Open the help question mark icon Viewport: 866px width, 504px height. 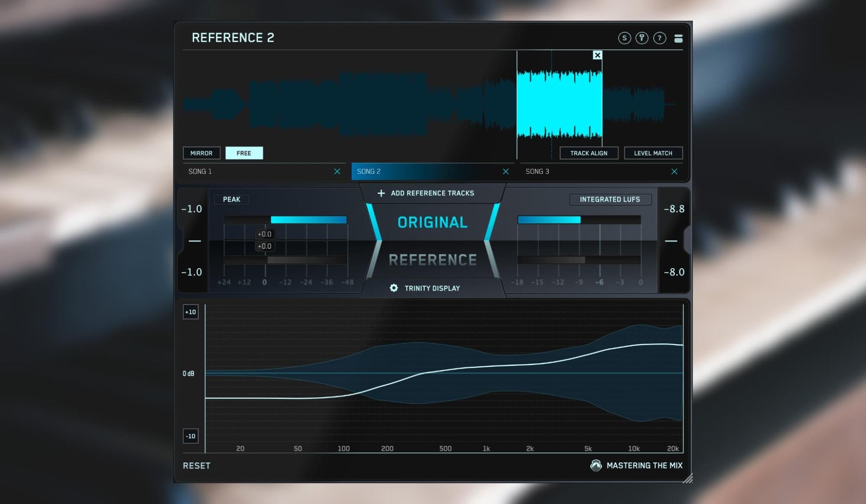tap(660, 38)
